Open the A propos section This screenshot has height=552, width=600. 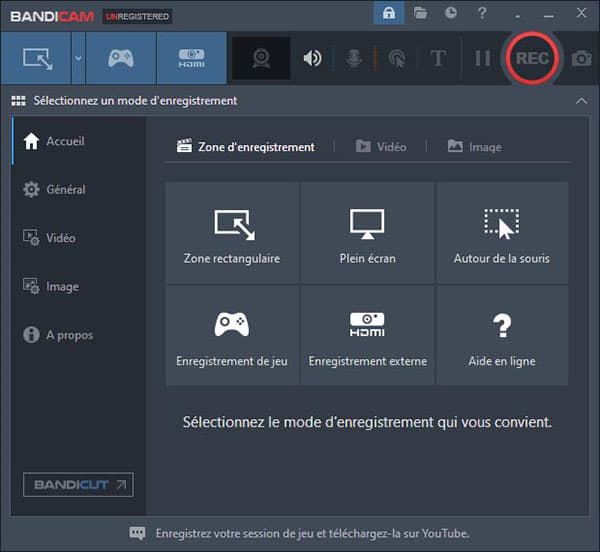pos(78,335)
